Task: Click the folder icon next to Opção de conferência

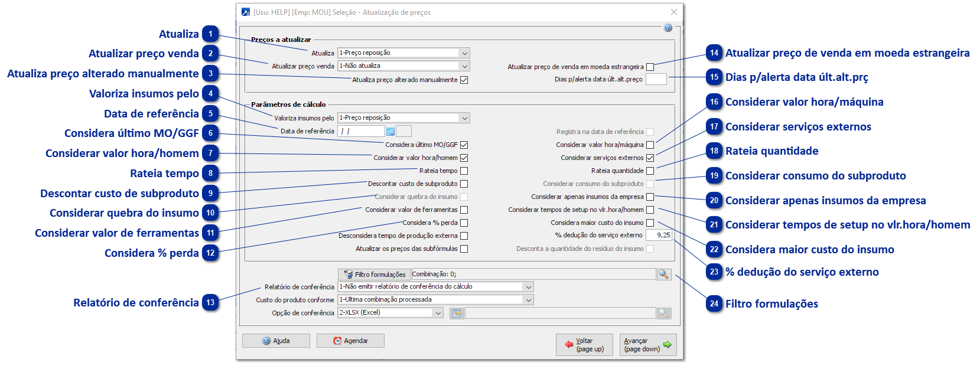Action: (x=456, y=314)
